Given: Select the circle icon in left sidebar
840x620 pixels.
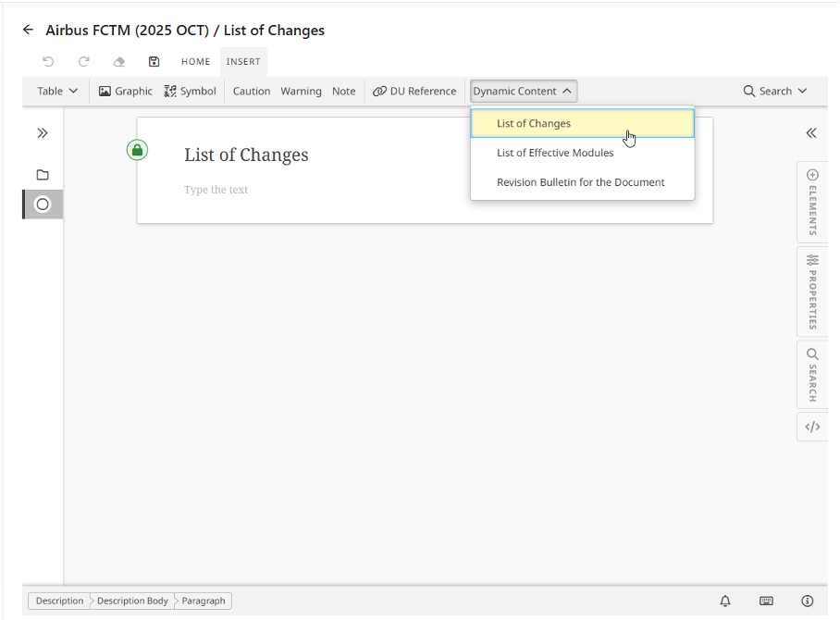Looking at the screenshot, I should pyautogui.click(x=43, y=205).
